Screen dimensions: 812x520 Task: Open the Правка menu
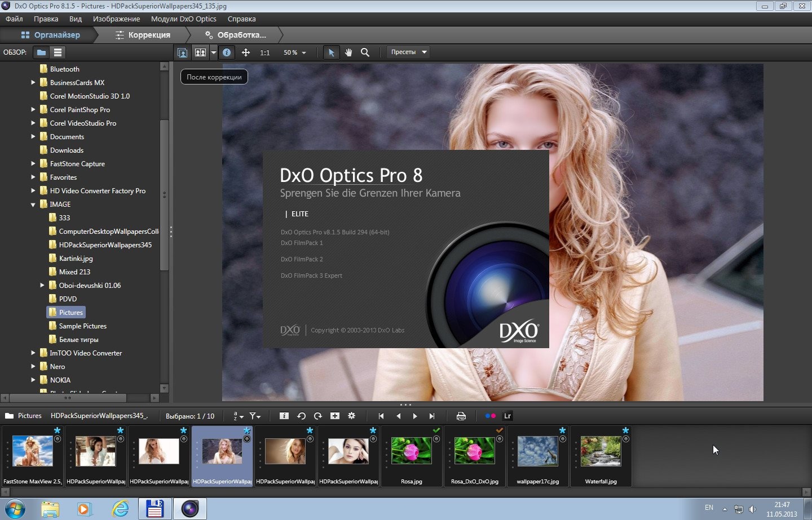pos(46,19)
